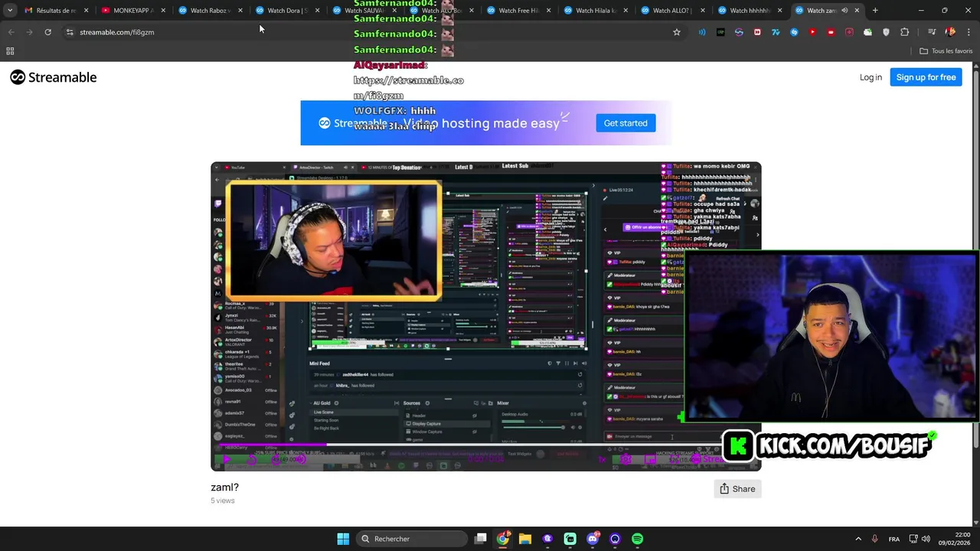The image size is (980, 551).
Task: Open the Tous les favoris folder
Action: (x=946, y=51)
